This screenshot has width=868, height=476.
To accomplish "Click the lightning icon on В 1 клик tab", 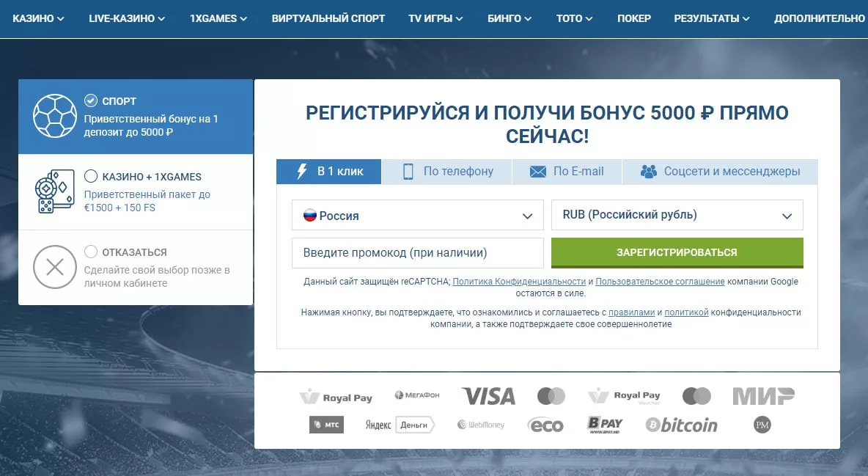I will pos(303,171).
